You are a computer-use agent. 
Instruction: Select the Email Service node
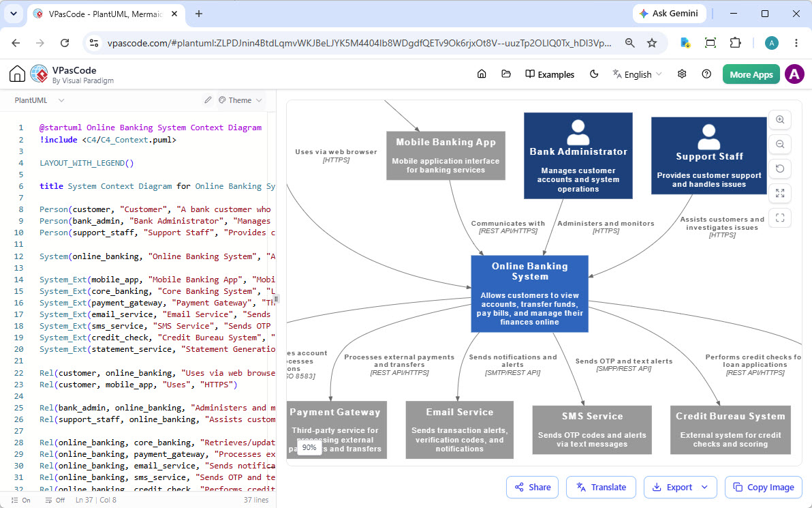pyautogui.click(x=459, y=430)
